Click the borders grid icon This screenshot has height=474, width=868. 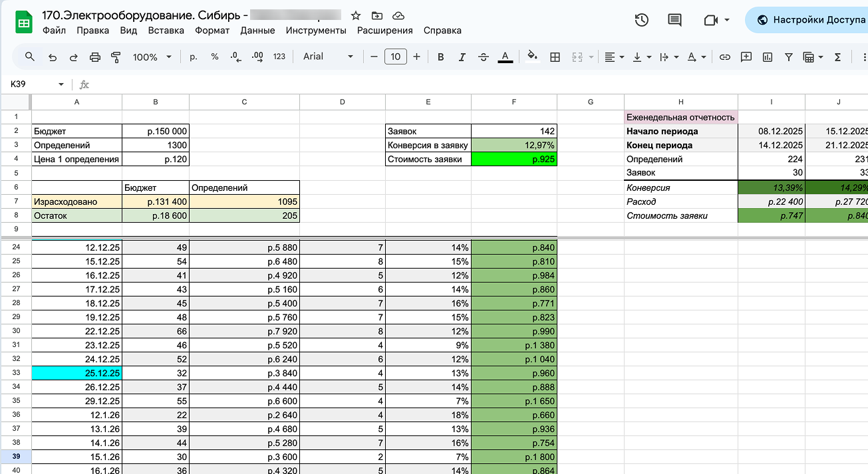[x=555, y=57]
